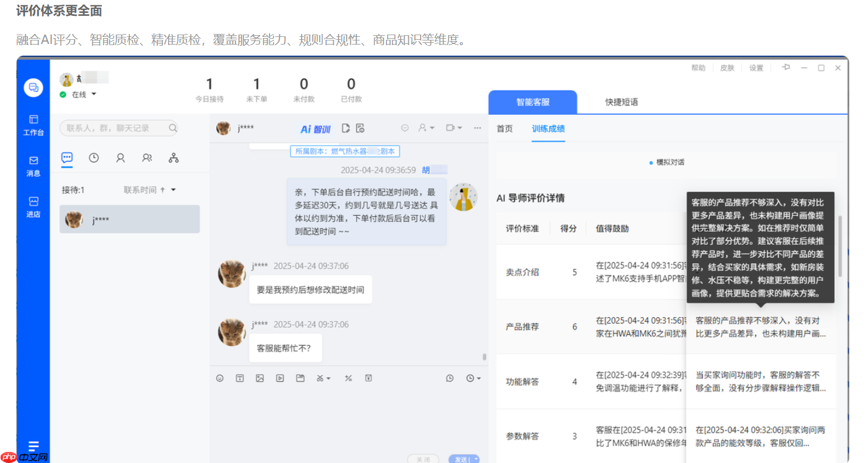The height and width of the screenshot is (463, 868).
Task: Open the video call dropdown arrow
Action: (461, 128)
